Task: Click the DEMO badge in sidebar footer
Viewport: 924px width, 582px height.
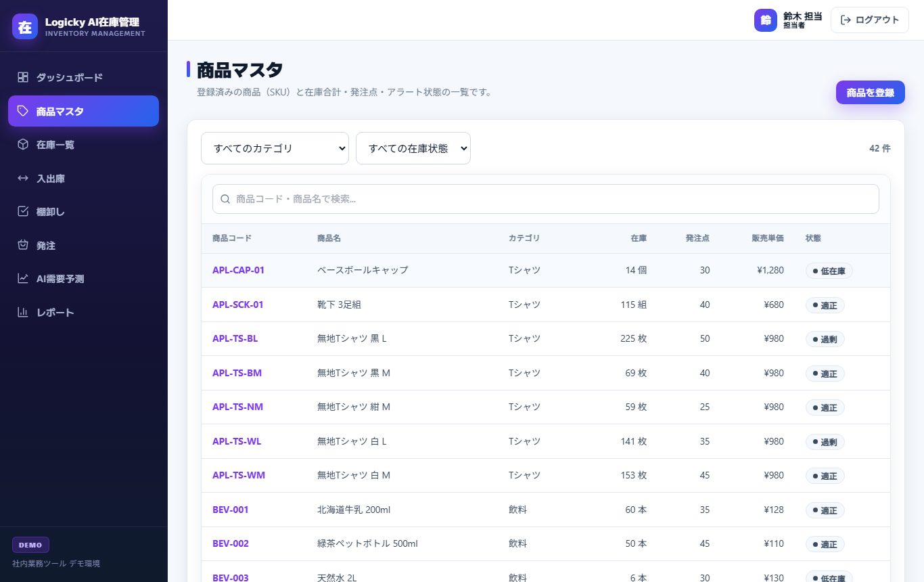Action: pos(30,545)
